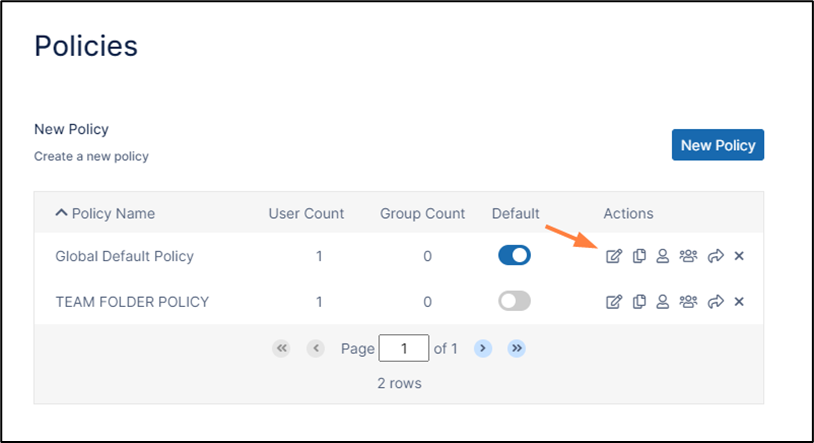Click share arrow for TEAM FOLDER POLICY
This screenshot has height=443, width=814.
(x=715, y=301)
